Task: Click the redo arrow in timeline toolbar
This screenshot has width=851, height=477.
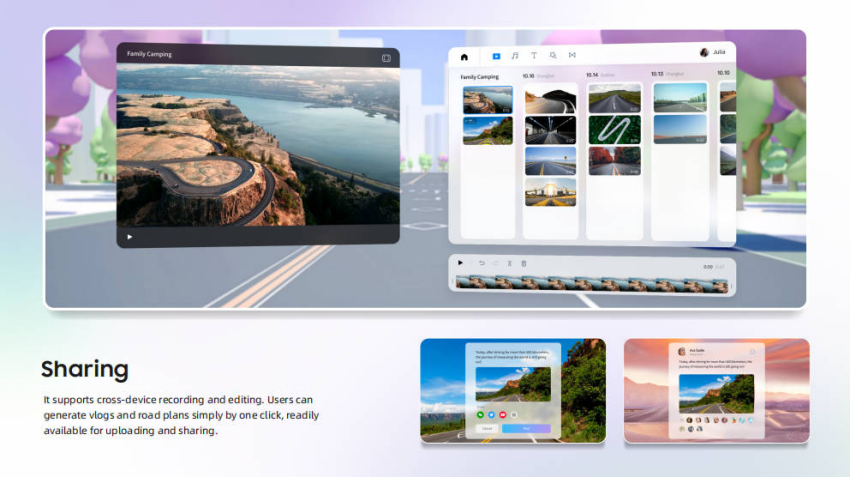Action: [496, 263]
